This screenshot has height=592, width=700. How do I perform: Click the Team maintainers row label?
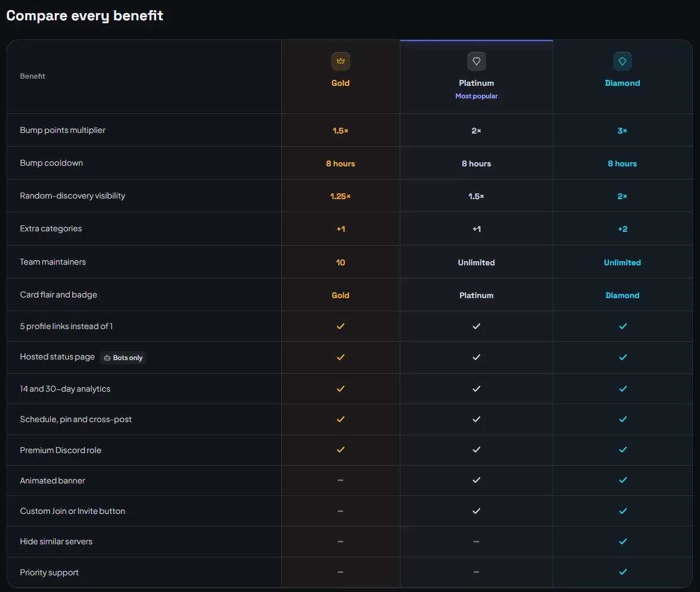[52, 262]
